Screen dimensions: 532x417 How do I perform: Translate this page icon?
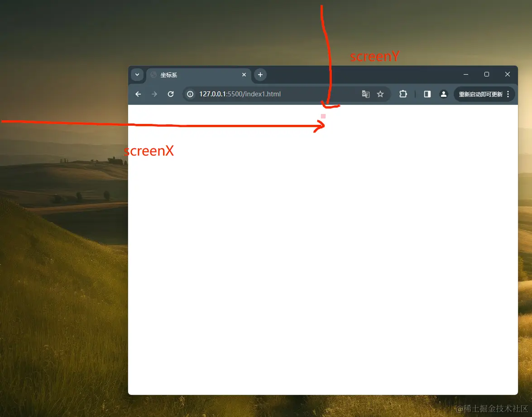point(365,94)
